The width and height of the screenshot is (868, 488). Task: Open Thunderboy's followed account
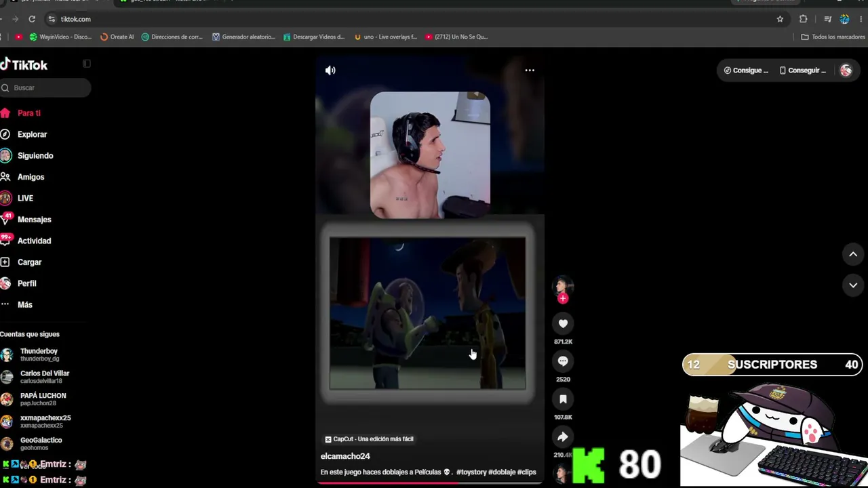[x=39, y=354]
